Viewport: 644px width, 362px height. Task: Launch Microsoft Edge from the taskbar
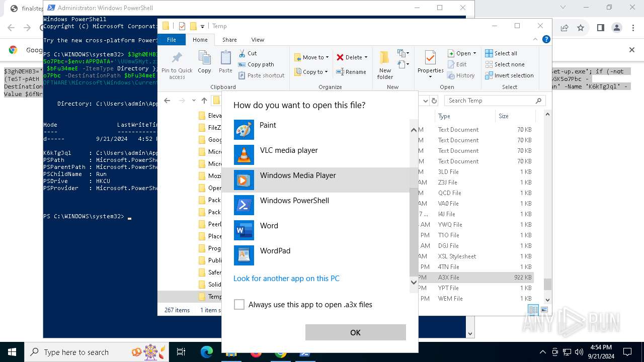(207, 352)
